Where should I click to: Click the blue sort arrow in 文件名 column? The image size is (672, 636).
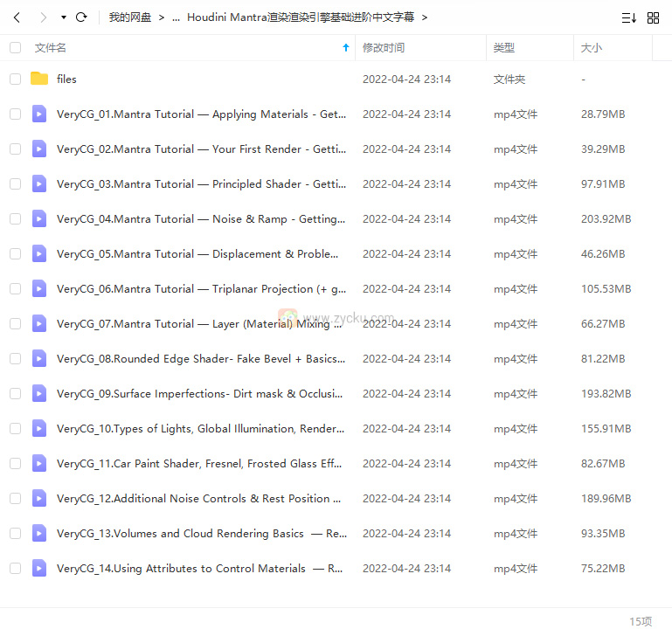pos(346,48)
